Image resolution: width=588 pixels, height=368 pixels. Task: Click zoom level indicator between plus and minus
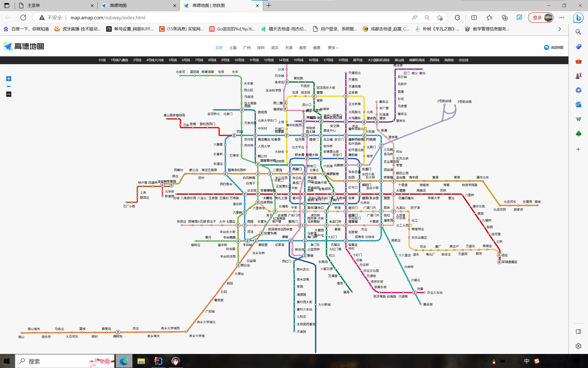point(9,86)
